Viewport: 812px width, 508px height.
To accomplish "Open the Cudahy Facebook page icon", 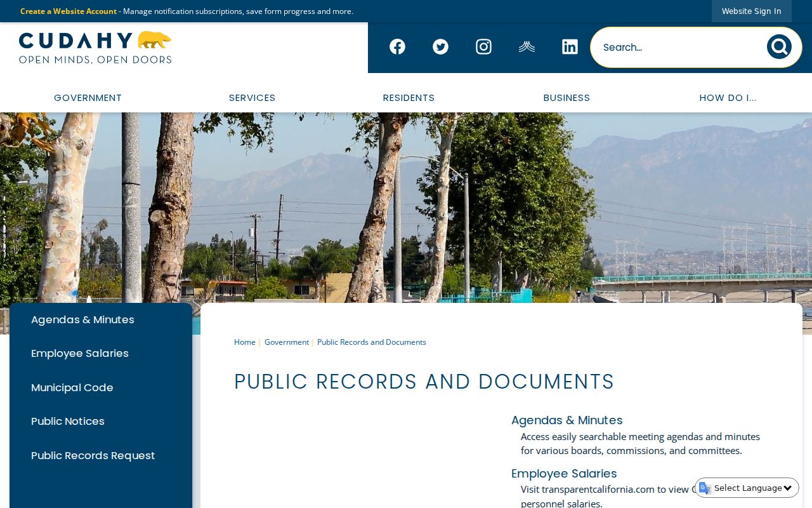I will click(397, 47).
